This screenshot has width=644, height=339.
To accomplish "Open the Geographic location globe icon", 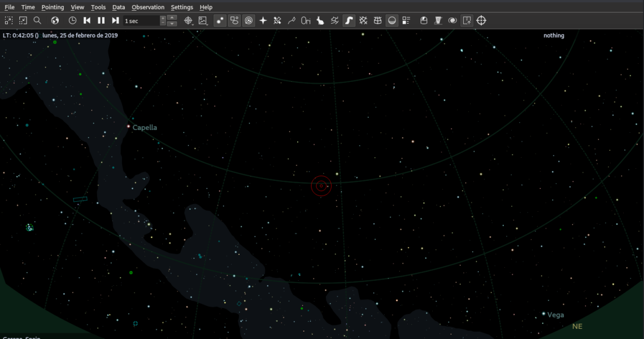I will point(55,20).
